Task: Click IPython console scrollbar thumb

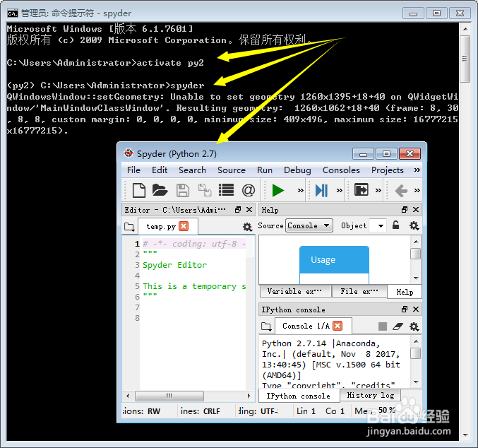Action: (x=415, y=353)
